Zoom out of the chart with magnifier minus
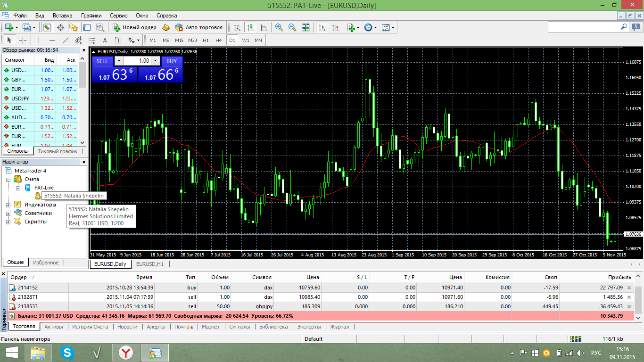The image size is (644, 362). [x=292, y=27]
